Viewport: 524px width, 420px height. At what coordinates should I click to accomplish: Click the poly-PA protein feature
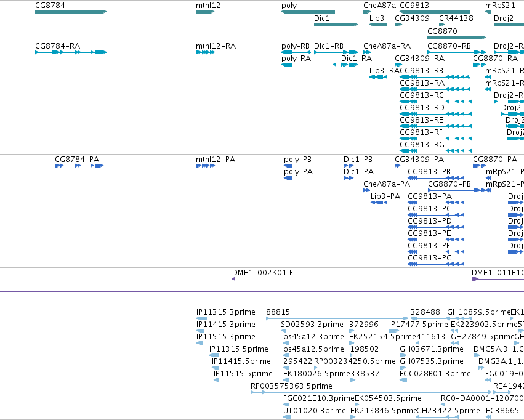pyautogui.click(x=288, y=178)
